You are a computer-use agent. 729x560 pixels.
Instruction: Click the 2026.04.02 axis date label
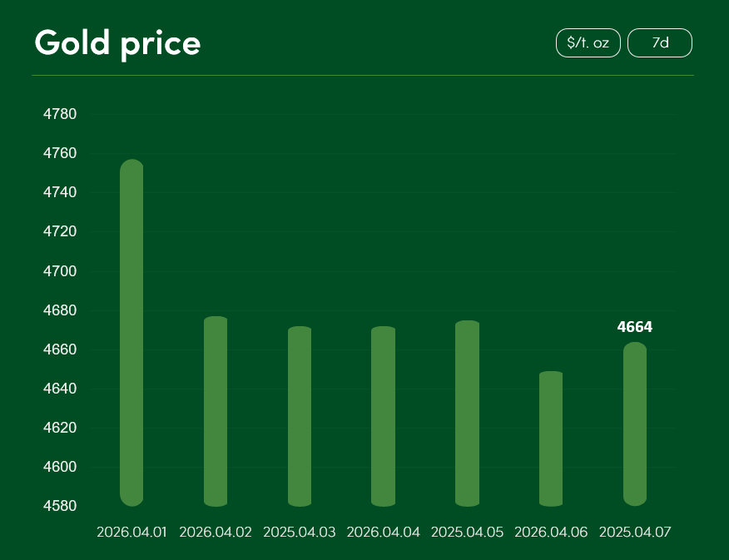pyautogui.click(x=216, y=532)
